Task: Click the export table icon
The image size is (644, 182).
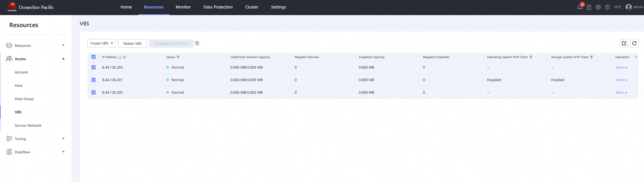Action: pyautogui.click(x=624, y=43)
